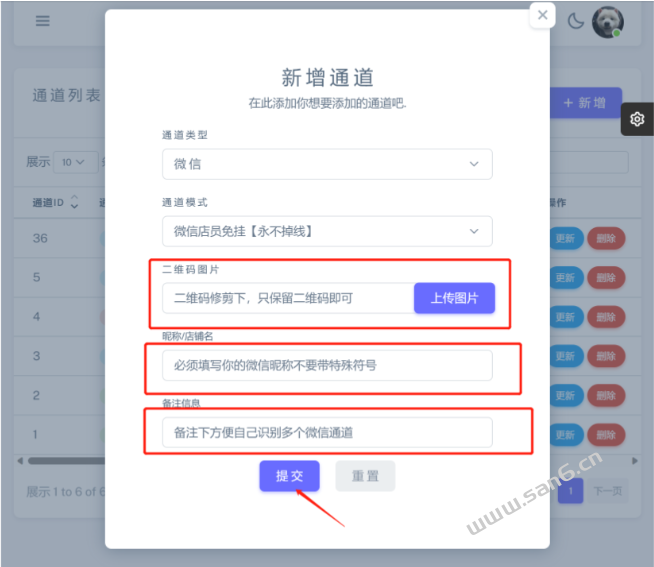Screen dimensions: 654x567
Task: Open user avatar profile menu
Action: 608,22
